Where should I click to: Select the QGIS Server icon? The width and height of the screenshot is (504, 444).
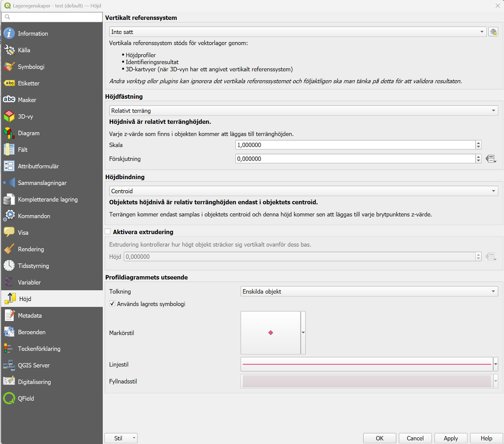coord(9,365)
